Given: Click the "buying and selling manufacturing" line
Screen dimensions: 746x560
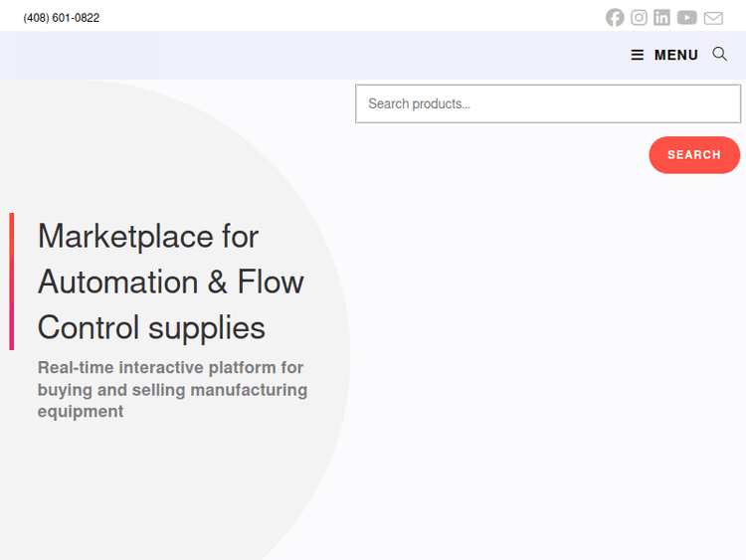Looking at the screenshot, I should click(172, 390).
